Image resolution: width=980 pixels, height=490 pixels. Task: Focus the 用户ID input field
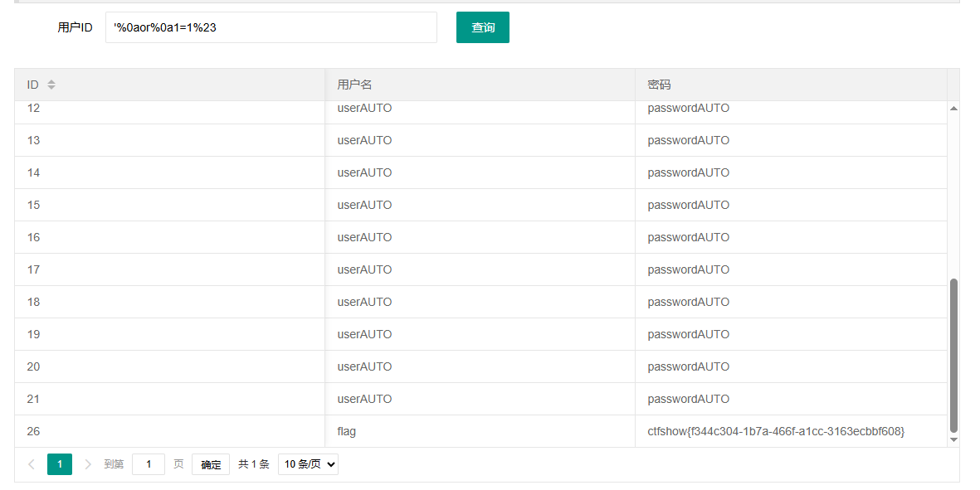click(271, 27)
